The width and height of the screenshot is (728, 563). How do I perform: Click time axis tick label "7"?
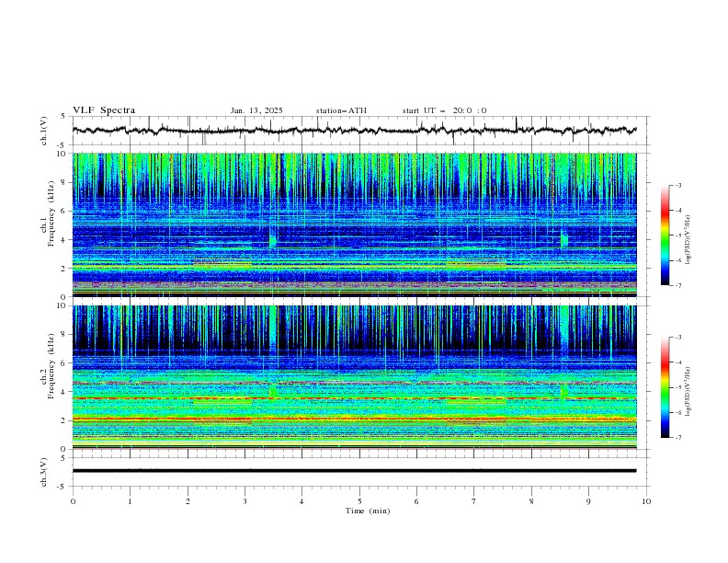pos(474,501)
